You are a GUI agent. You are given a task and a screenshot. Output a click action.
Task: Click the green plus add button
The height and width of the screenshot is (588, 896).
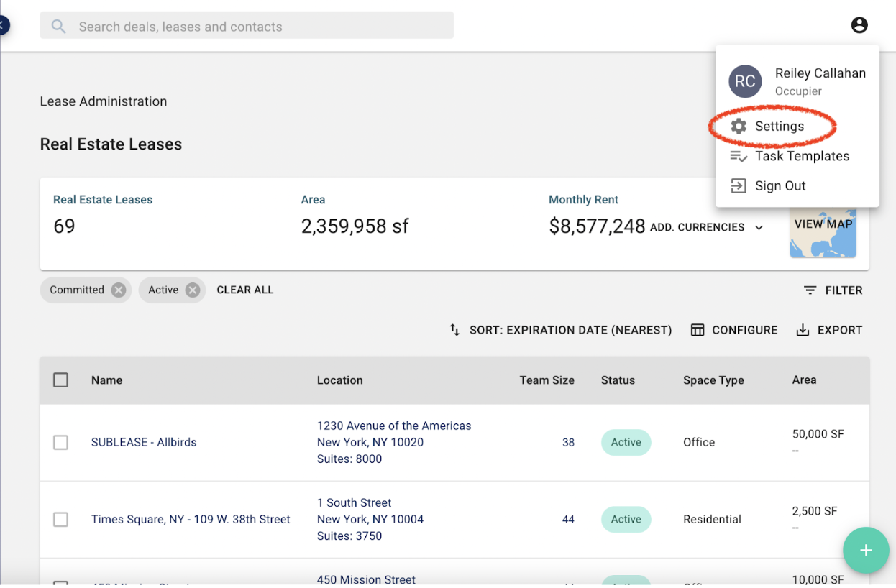tap(865, 551)
